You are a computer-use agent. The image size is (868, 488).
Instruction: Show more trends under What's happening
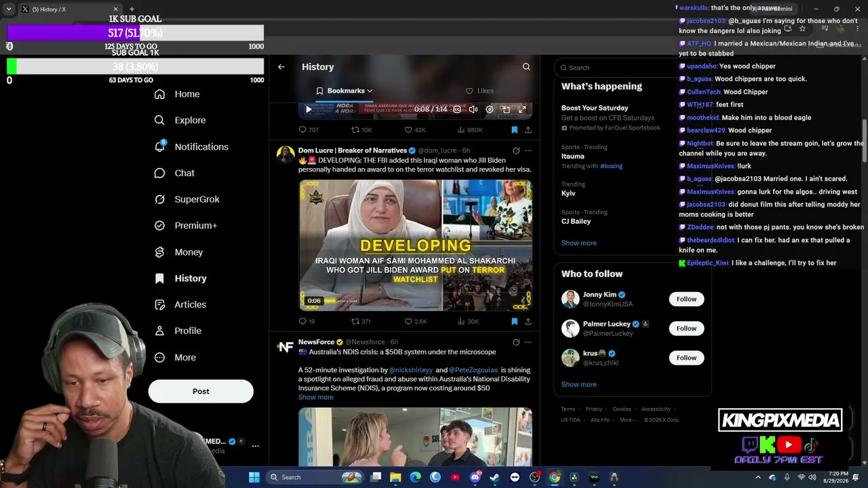point(579,243)
